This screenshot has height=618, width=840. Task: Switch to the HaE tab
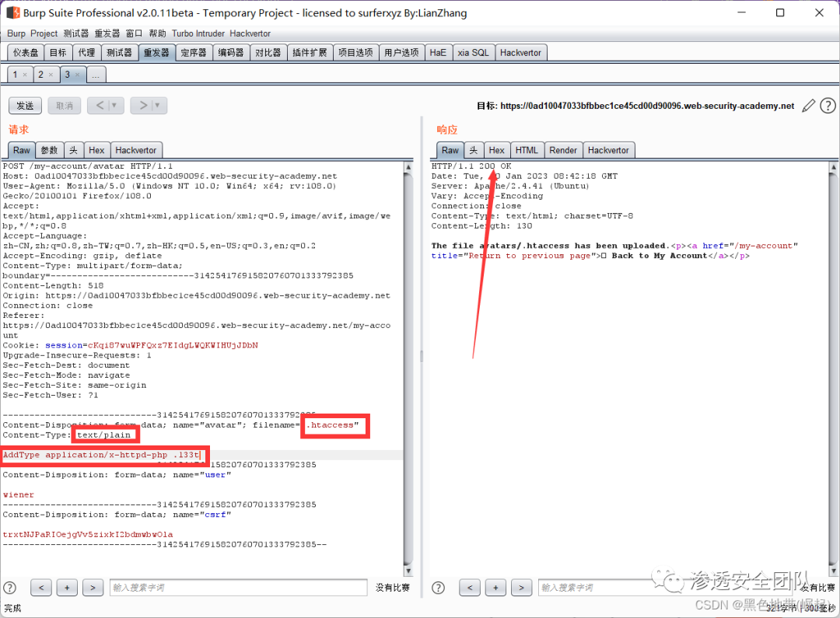click(x=438, y=53)
